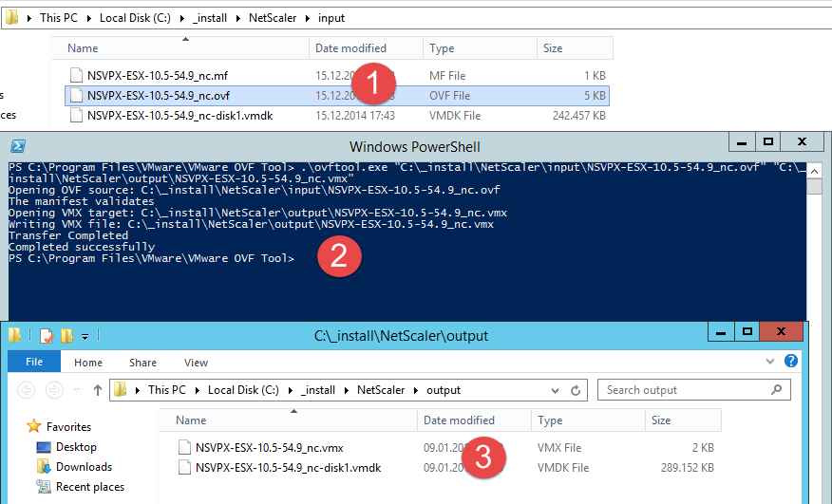This screenshot has width=832, height=504.
Task: Open the View ribbon tab
Action: pos(196,363)
